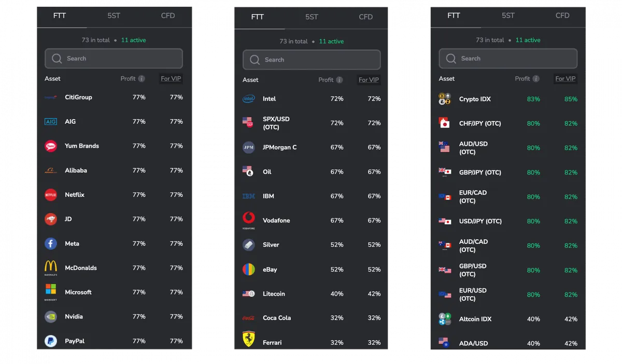This screenshot has width=622, height=364.
Task: Select the Litecoin asset row
Action: (x=312, y=294)
